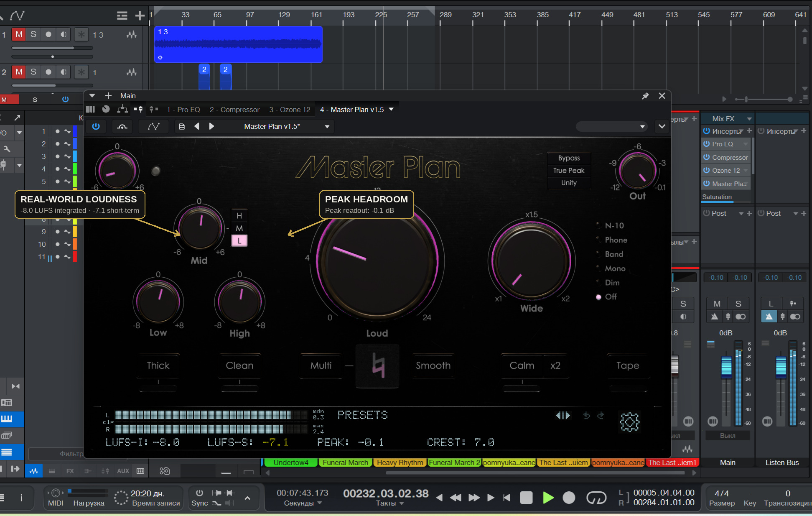Image resolution: width=812 pixels, height=516 pixels.
Task: Open preset compare/store icon
Action: (182, 126)
